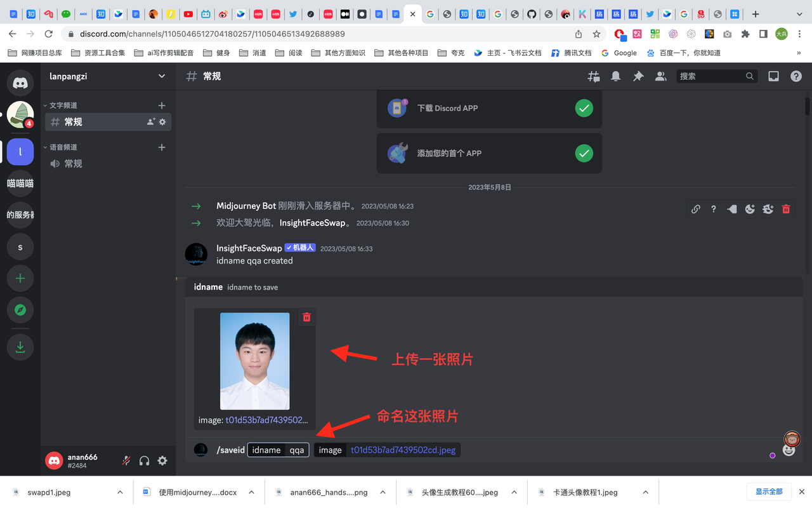
Task: Open the 资源工具合集 bookmark folder
Action: click(x=98, y=53)
